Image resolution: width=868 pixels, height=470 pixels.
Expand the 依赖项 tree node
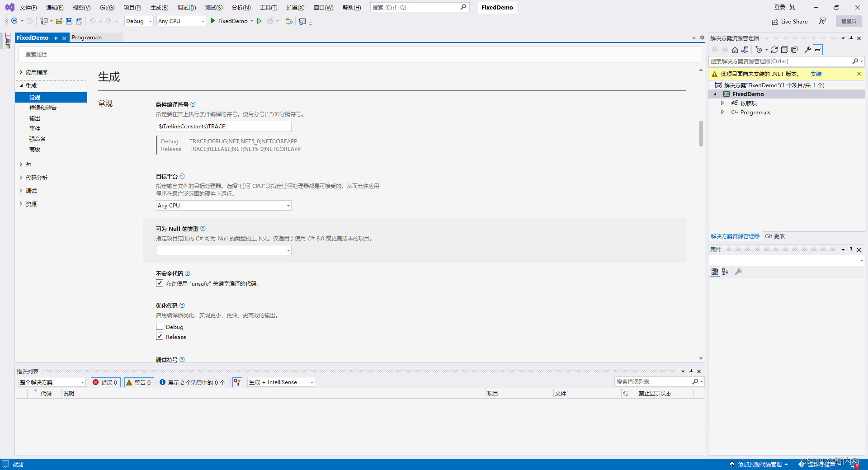(722, 103)
